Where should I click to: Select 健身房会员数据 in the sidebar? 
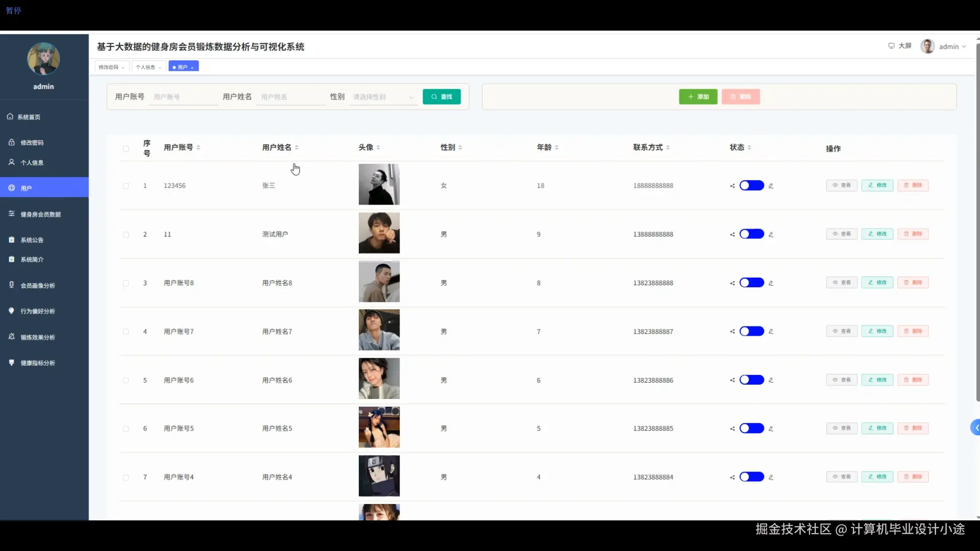[41, 214]
